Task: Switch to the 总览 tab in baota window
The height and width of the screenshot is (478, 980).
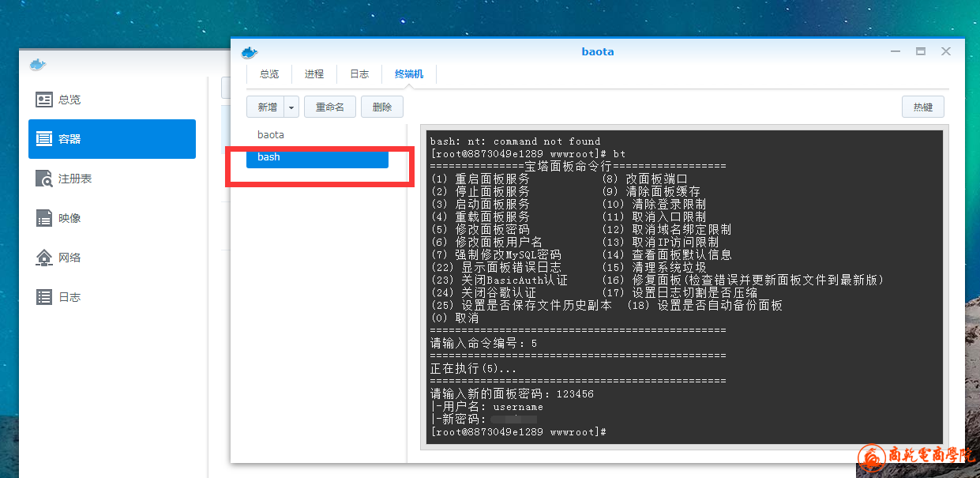Action: coord(269,74)
